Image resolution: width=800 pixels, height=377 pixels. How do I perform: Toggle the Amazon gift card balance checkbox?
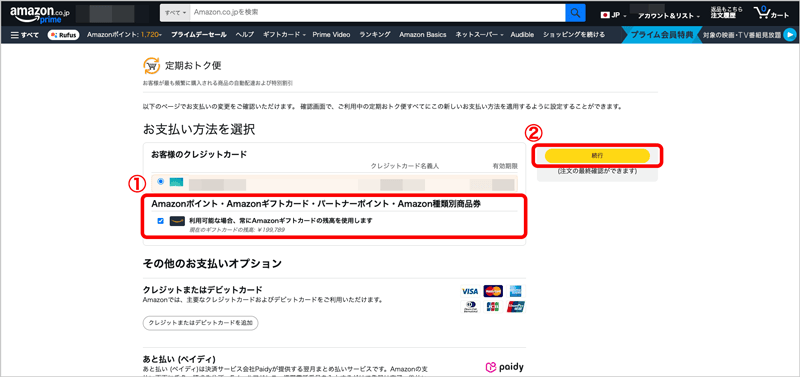(x=161, y=221)
